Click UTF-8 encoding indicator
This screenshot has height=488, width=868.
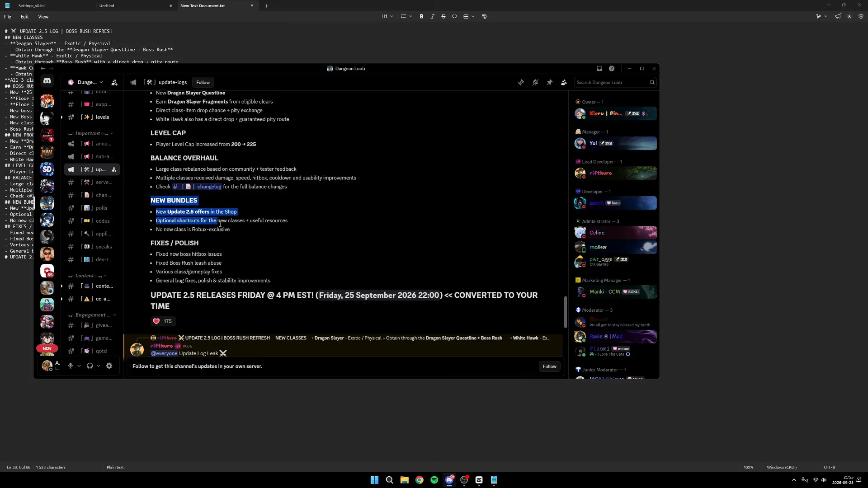(829, 467)
